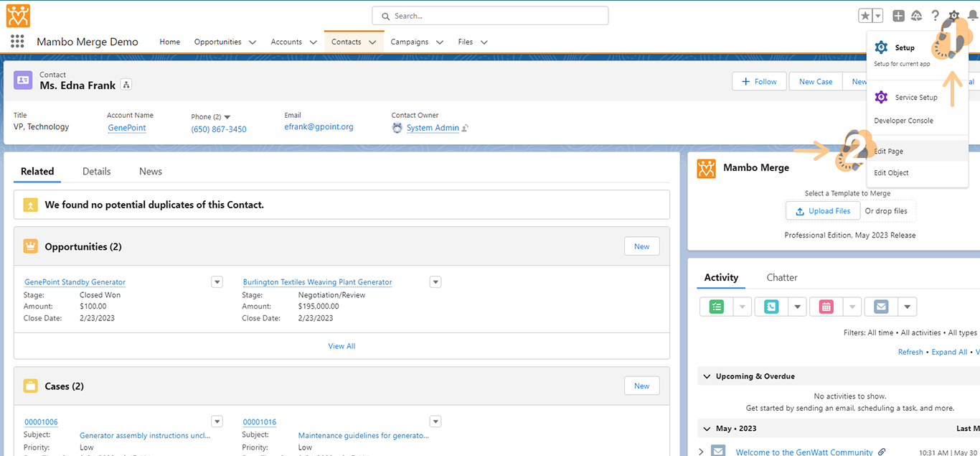Screen dimensions: 980x456
Task: Click the global actions plus icon
Action: pos(898,16)
